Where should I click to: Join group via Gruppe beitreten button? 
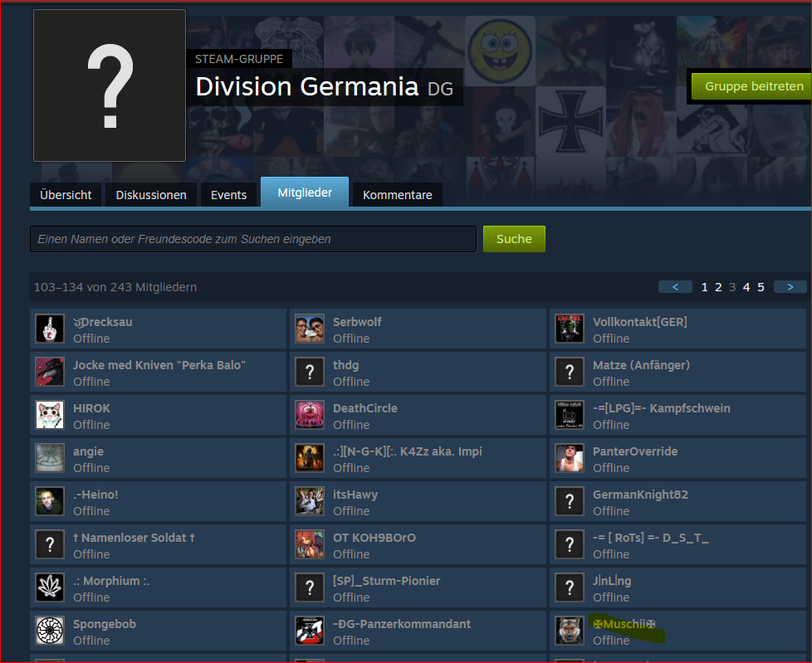(754, 86)
